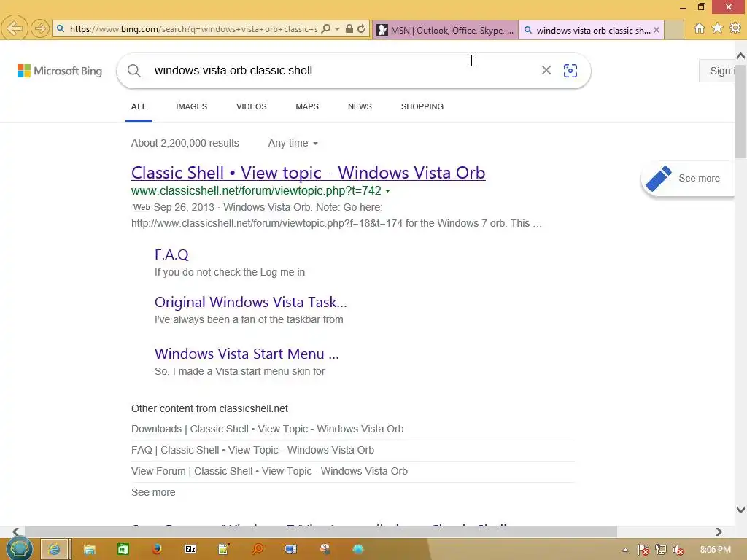747x560 pixels.
Task: Clear the search query with the X icon
Action: pos(546,71)
